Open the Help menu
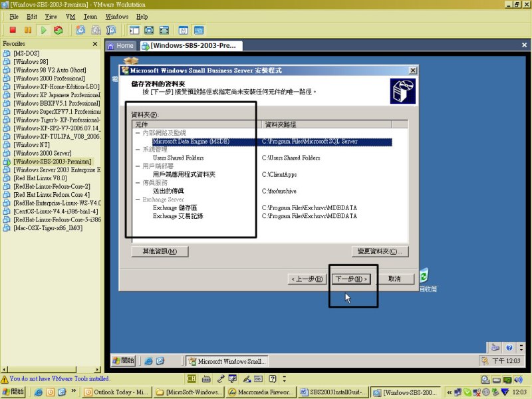This screenshot has height=399, width=532. tap(142, 17)
